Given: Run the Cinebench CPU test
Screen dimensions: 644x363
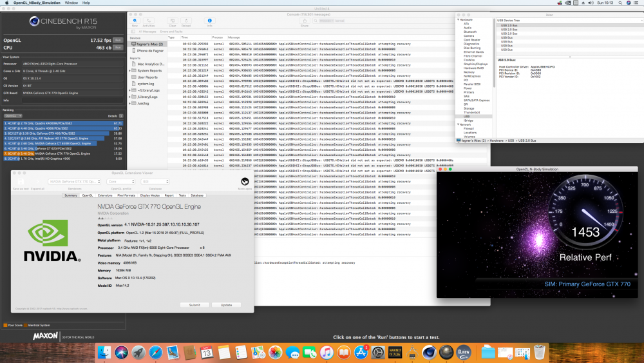Looking at the screenshot, I should pos(118,48).
